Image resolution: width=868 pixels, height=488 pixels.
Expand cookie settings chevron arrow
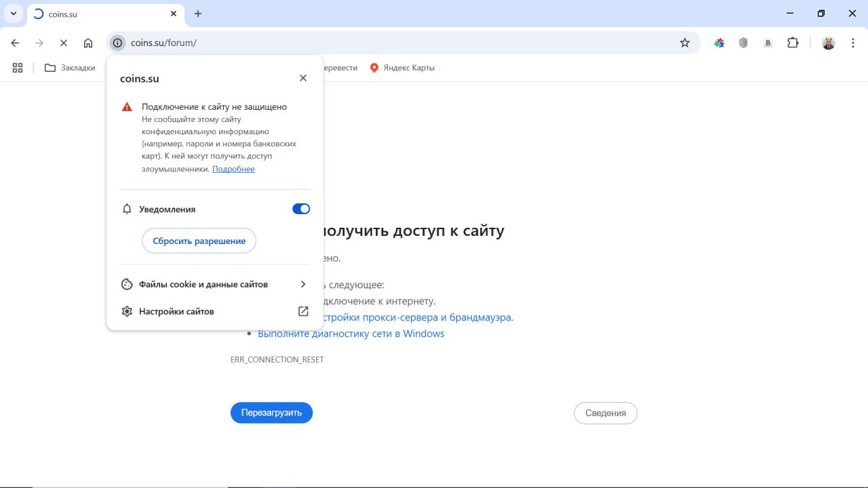tap(303, 284)
